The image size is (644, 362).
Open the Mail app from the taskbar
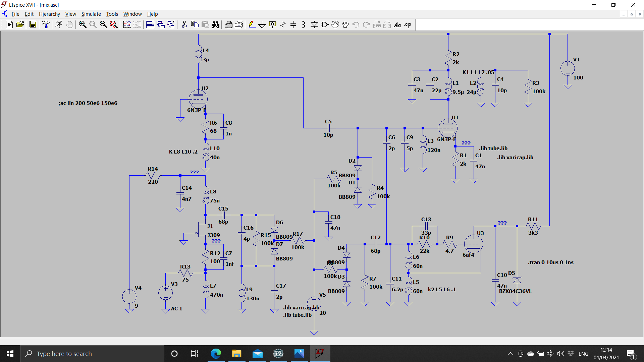[258, 354]
